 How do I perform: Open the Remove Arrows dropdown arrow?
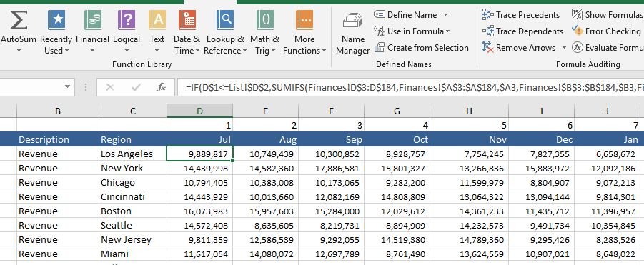564,48
